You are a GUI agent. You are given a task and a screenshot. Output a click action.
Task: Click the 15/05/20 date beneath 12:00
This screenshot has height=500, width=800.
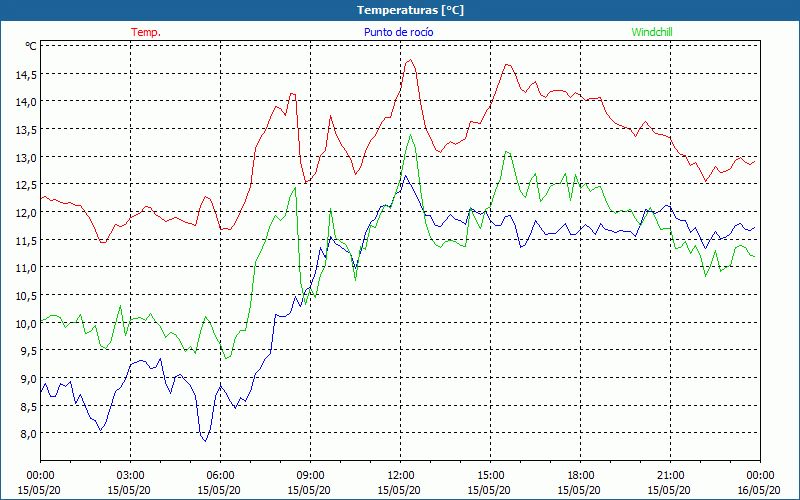tap(400, 490)
